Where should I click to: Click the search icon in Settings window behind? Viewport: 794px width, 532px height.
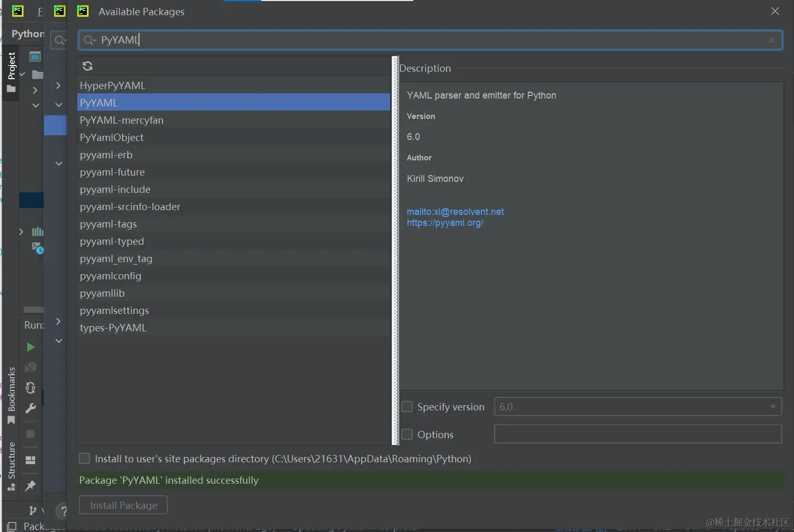click(60, 40)
